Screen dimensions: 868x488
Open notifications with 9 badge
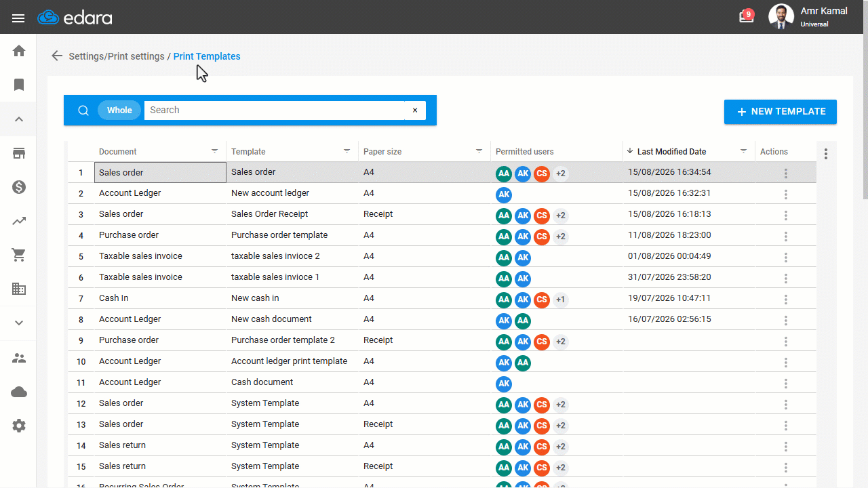coord(746,17)
